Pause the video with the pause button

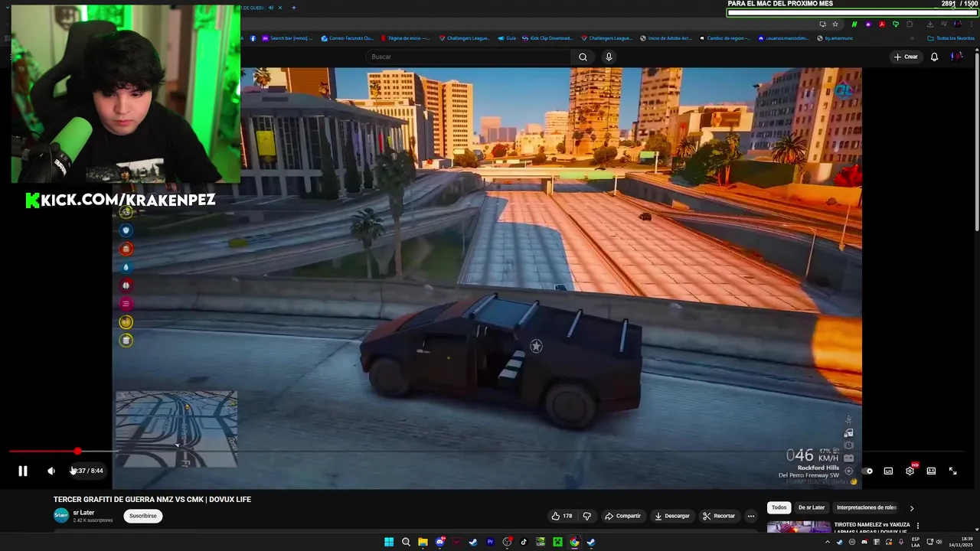coord(23,471)
